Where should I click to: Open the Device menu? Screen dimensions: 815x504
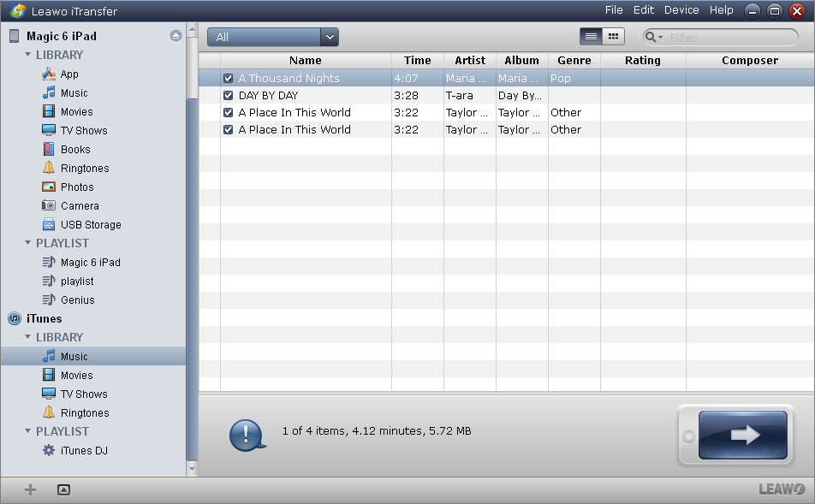[x=681, y=10]
